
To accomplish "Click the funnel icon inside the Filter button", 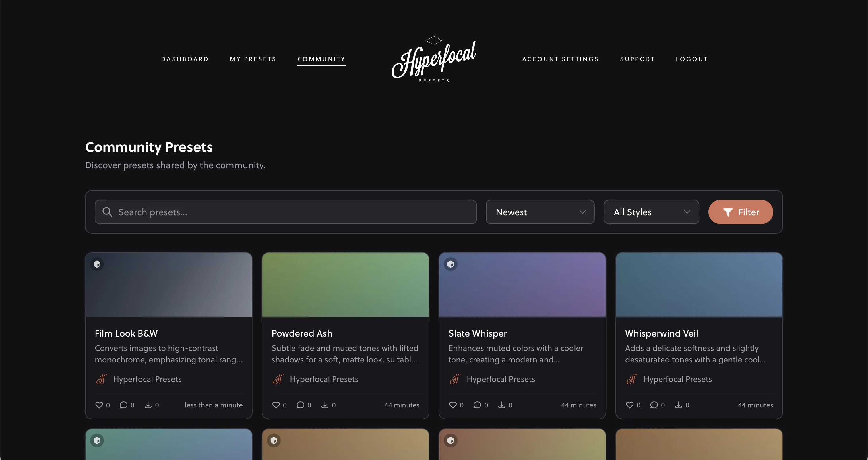I will (x=728, y=212).
